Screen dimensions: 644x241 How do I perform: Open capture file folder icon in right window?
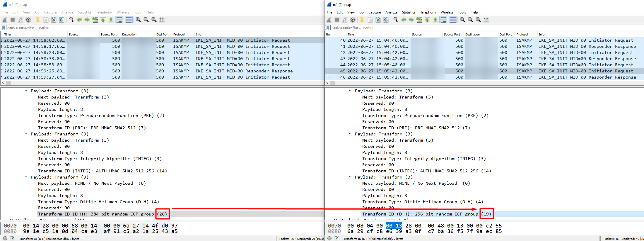pos(362,20)
